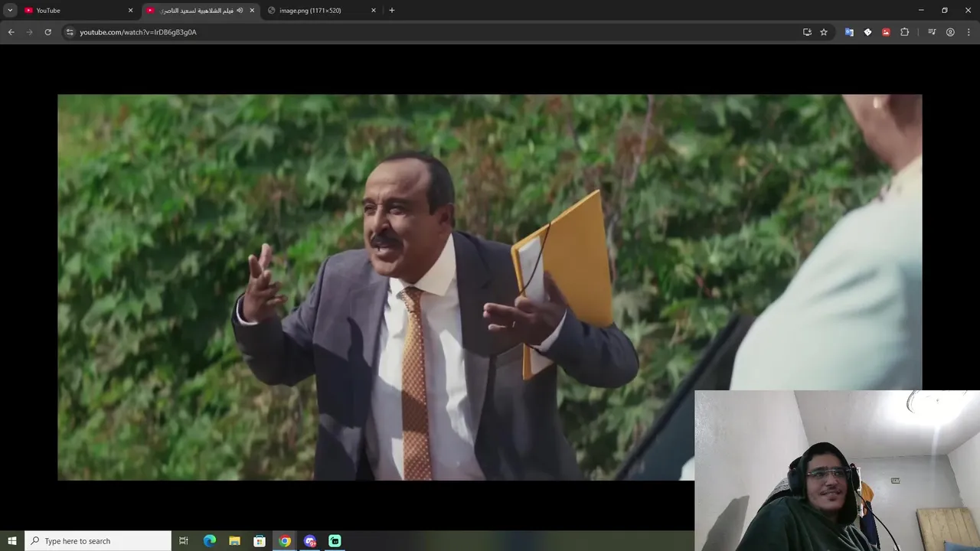Open the red image extension icon
980x551 pixels.
pos(886,32)
